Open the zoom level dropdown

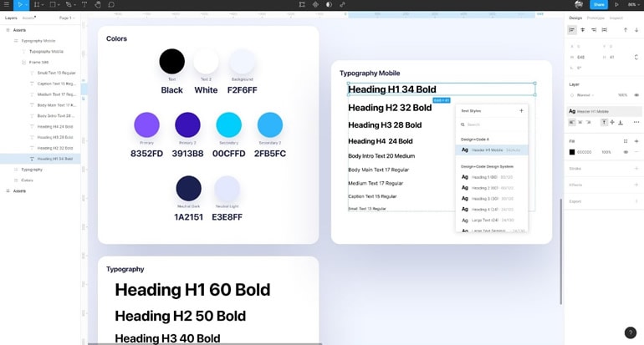coord(634,5)
